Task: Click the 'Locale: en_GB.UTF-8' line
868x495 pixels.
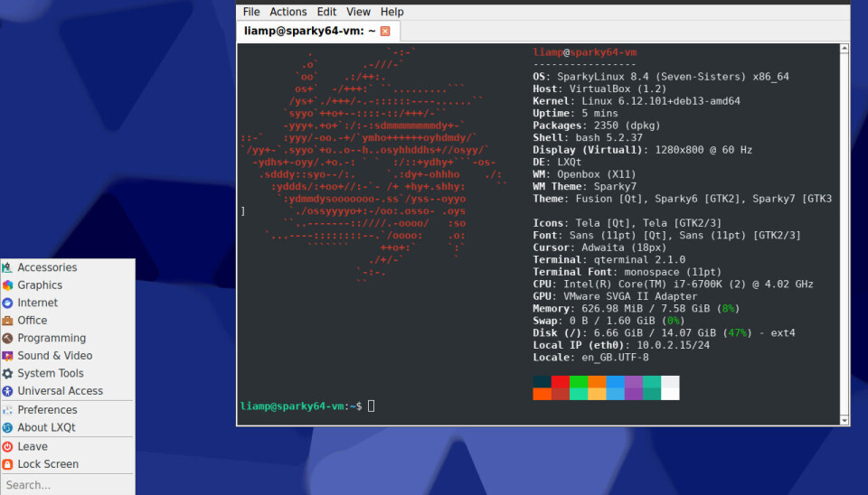Action: pos(590,357)
